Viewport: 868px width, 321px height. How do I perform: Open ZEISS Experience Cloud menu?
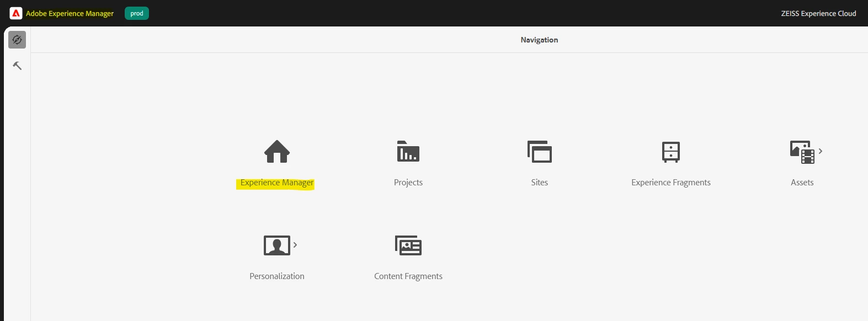click(818, 13)
